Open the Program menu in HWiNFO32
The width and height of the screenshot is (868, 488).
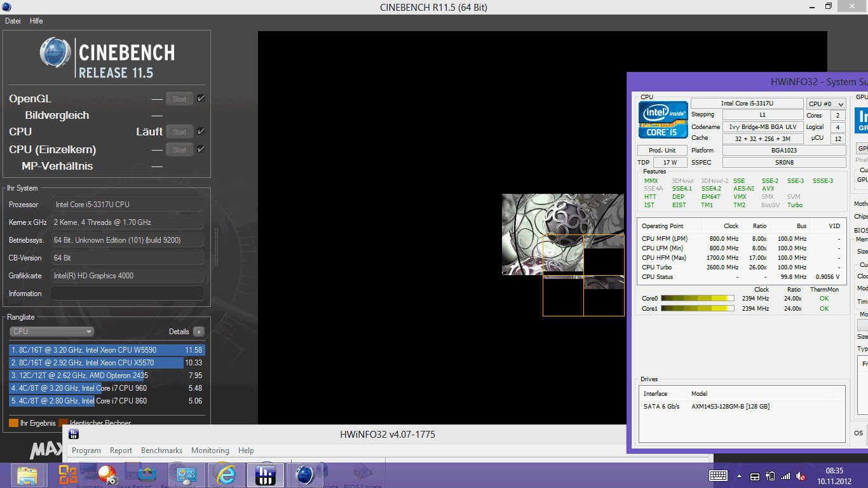(86, 451)
